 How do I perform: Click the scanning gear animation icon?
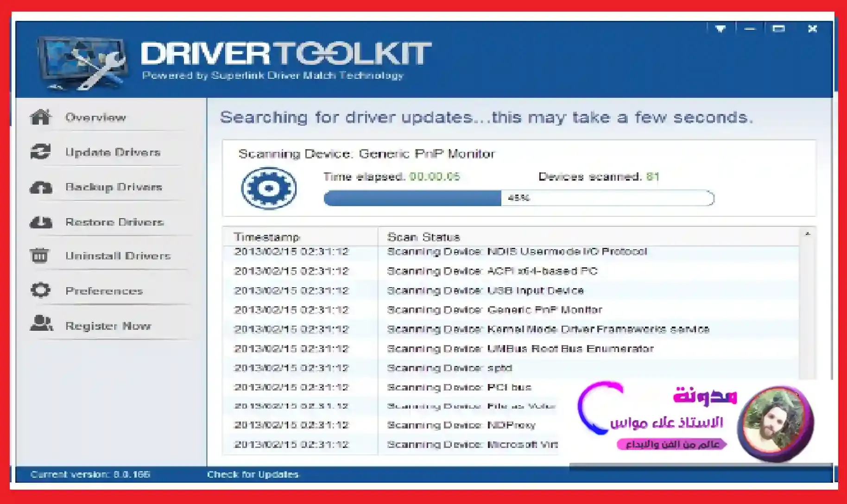coord(269,188)
